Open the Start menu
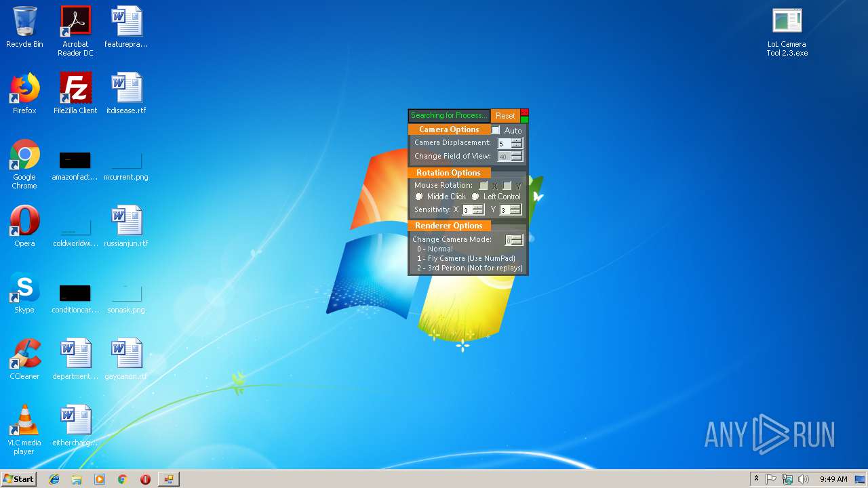Screen dimensions: 868x488 click(x=19, y=479)
